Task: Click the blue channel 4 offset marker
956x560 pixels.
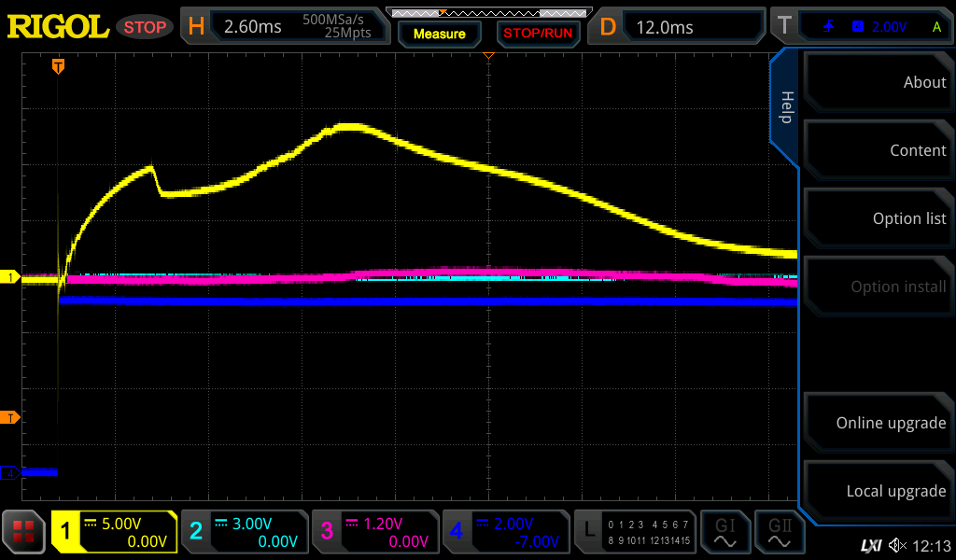Action: point(10,473)
